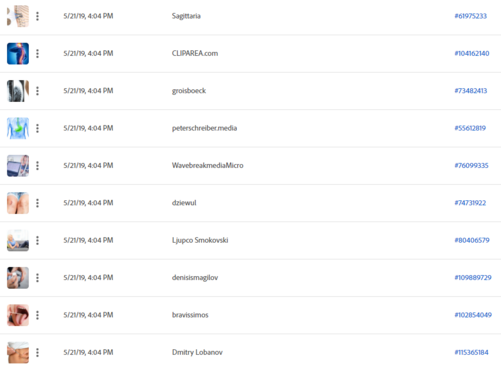Viewport: 501px width, 371px height.
Task: Open asset link #61975233
Action: click(471, 16)
